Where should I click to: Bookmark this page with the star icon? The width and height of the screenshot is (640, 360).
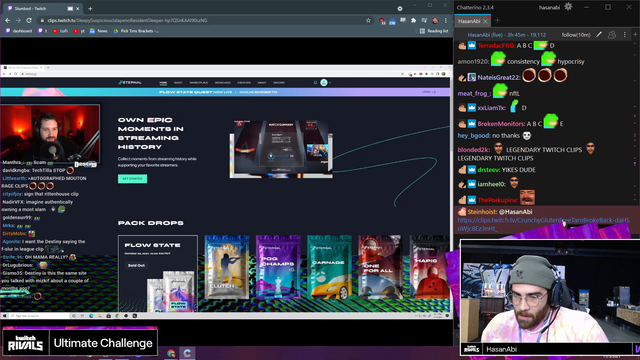(368, 20)
